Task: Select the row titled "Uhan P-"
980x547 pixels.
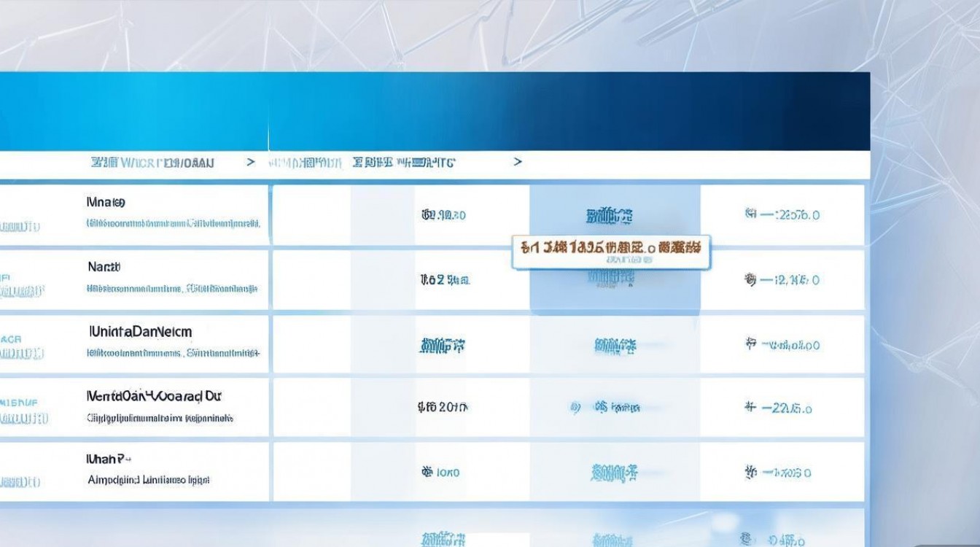Action: coord(432,471)
